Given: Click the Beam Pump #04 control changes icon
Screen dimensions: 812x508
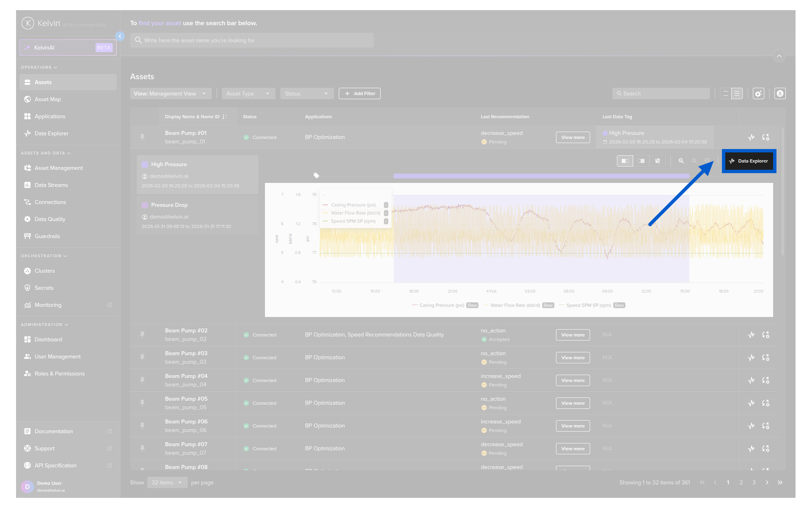Looking at the screenshot, I should pyautogui.click(x=765, y=381).
